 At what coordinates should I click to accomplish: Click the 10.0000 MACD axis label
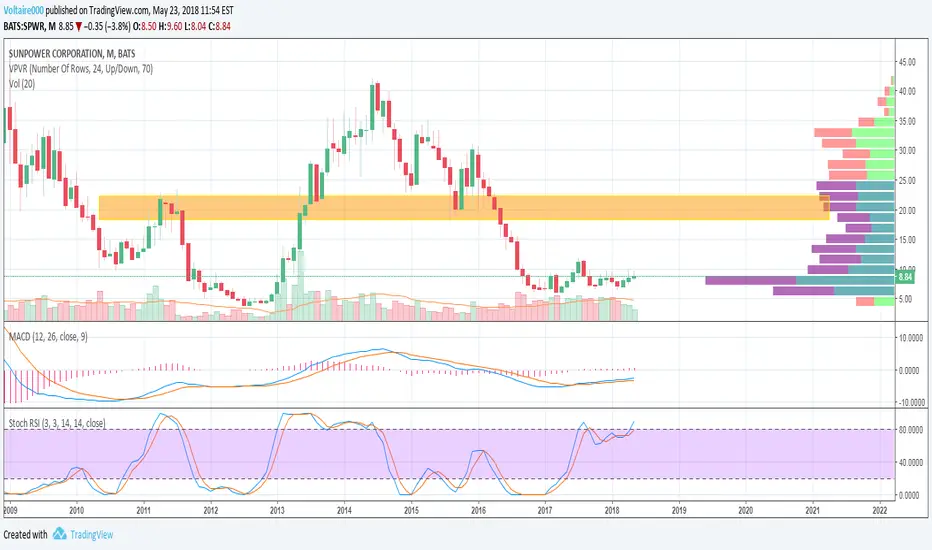pyautogui.click(x=911, y=338)
